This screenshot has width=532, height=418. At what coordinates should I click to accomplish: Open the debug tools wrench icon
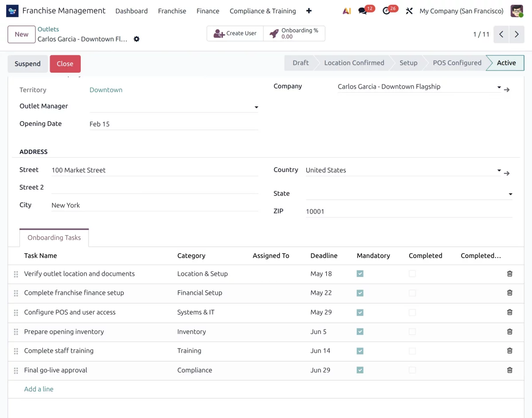[x=409, y=11]
